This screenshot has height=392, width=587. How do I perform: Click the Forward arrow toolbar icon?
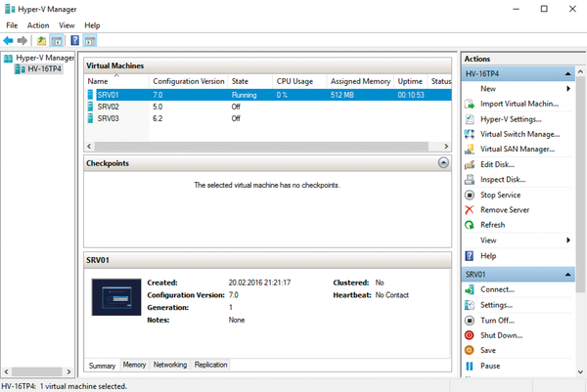(x=23, y=40)
